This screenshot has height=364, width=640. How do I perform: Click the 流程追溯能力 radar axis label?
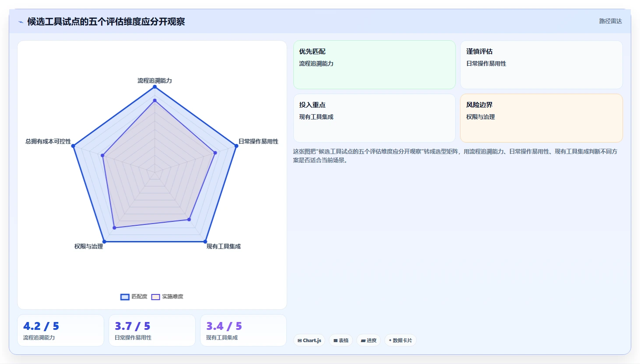click(155, 80)
